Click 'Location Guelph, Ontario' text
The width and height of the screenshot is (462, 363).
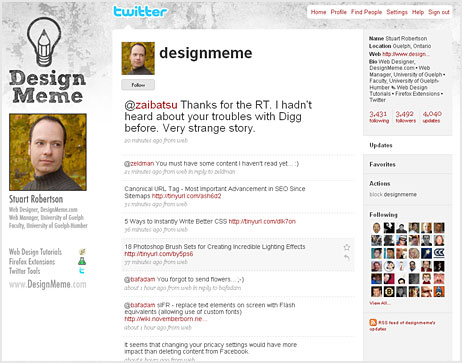pos(400,46)
